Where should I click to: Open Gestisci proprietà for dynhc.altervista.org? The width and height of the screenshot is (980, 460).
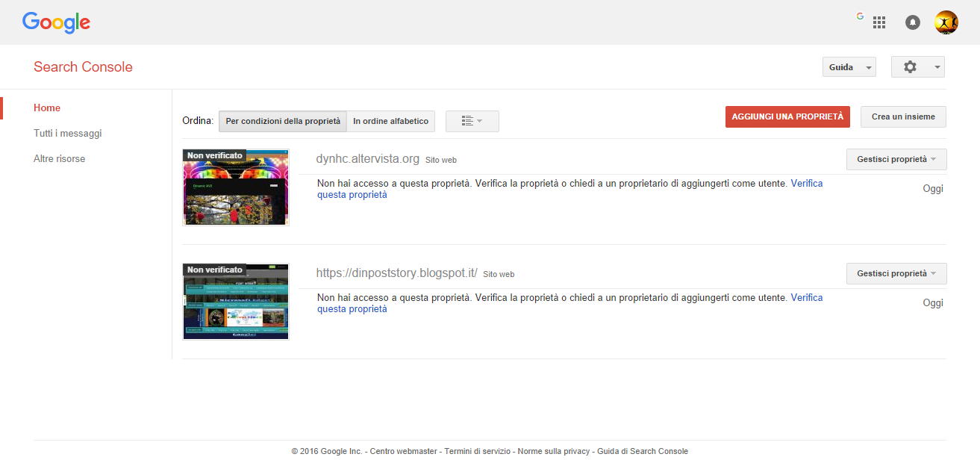tap(896, 159)
